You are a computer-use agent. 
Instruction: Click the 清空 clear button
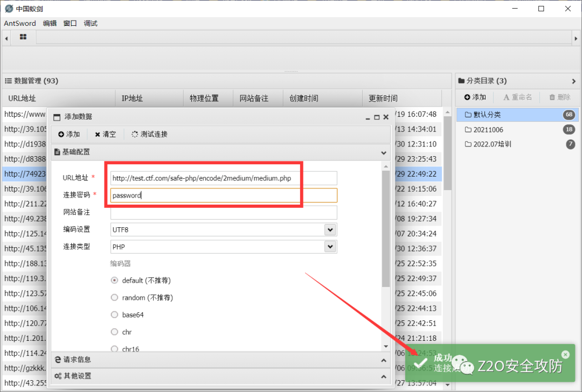(106, 134)
